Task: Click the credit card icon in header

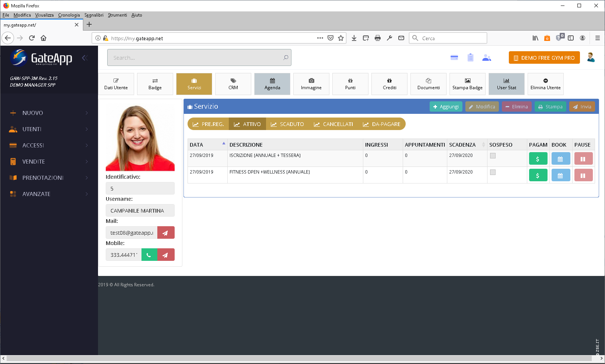Action: [454, 58]
